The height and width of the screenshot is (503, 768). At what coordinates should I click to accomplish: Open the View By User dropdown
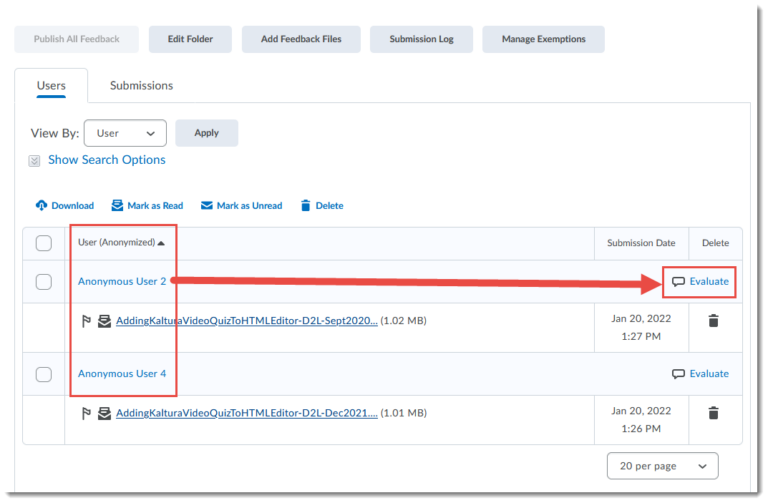[125, 133]
